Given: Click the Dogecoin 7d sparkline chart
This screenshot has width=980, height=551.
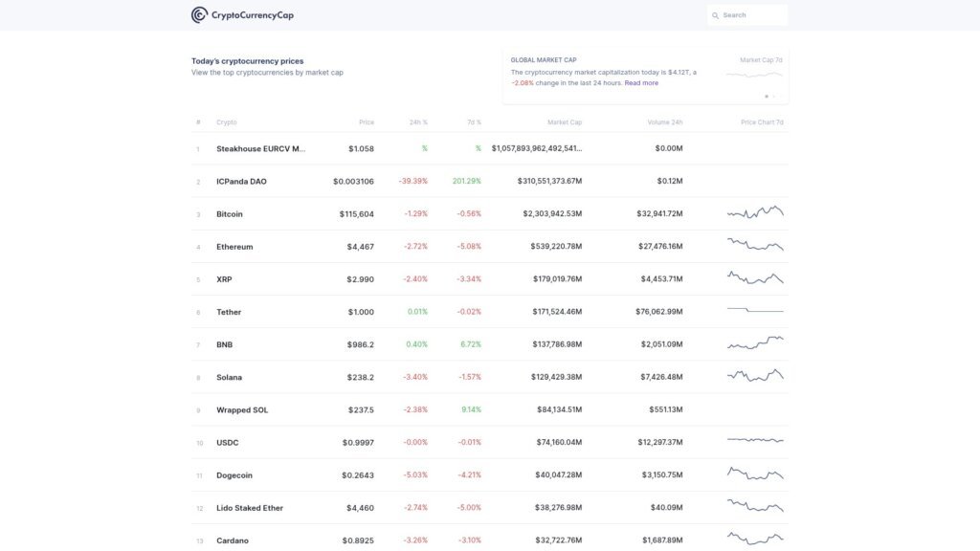Looking at the screenshot, I should [x=754, y=474].
